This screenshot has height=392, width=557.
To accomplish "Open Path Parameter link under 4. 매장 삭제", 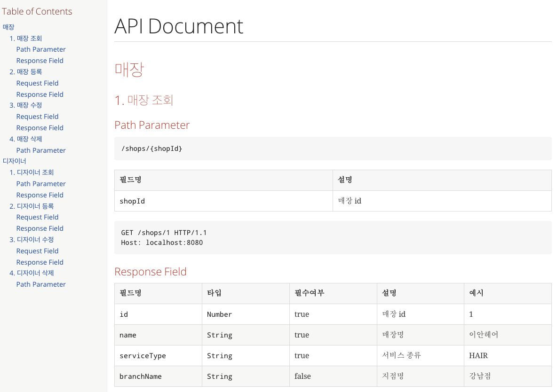I will (x=41, y=150).
